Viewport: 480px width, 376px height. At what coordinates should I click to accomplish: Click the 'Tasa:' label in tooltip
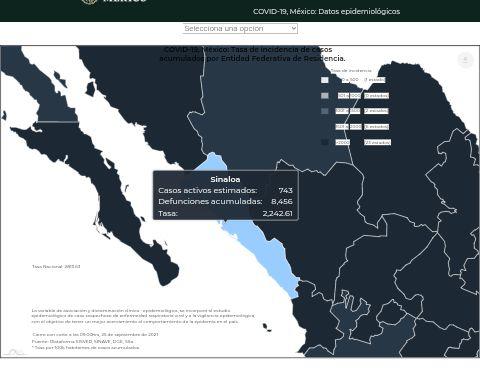[x=168, y=213]
